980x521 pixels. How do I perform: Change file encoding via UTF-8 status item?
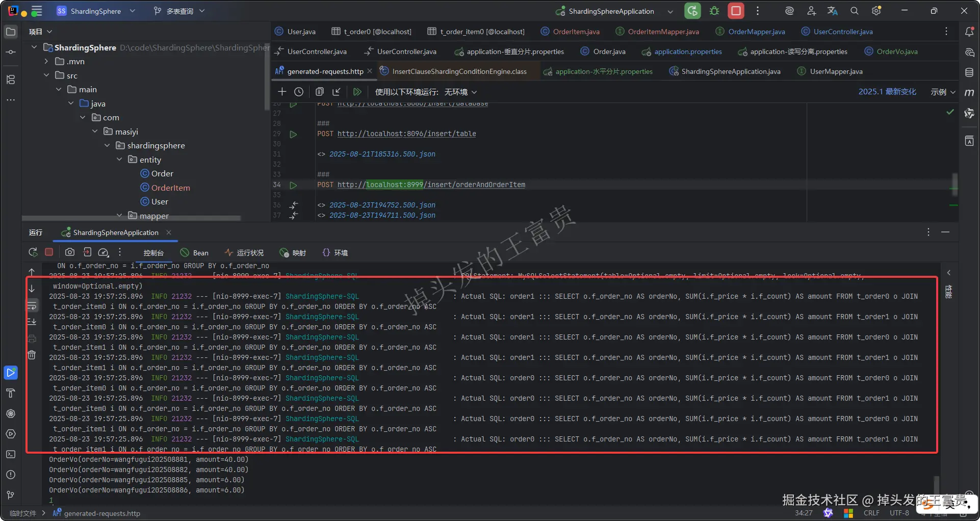point(899,513)
